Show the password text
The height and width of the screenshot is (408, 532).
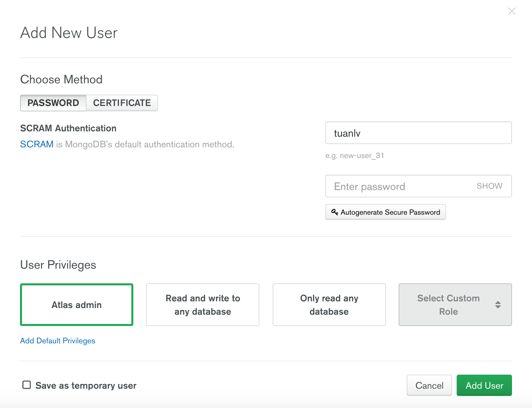(489, 186)
